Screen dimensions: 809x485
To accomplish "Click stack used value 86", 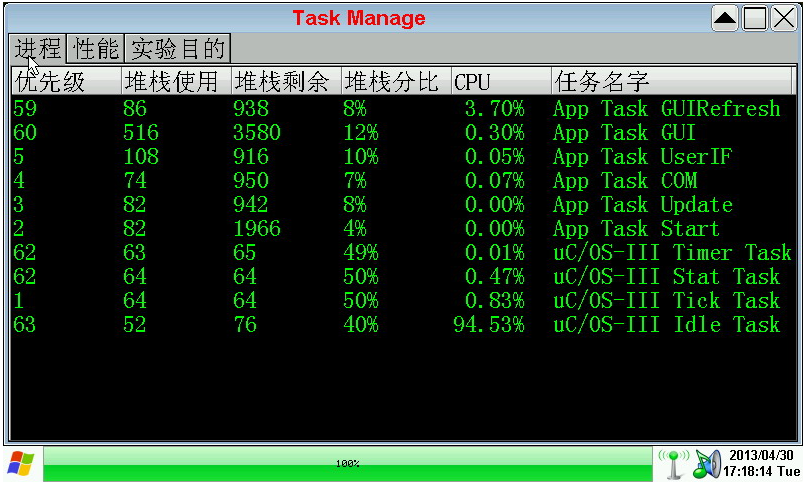I will (x=135, y=109).
